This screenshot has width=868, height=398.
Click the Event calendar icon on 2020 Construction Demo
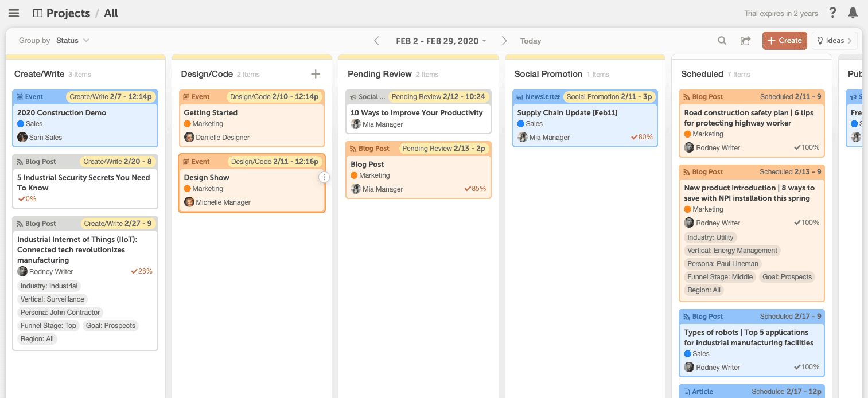pos(20,97)
